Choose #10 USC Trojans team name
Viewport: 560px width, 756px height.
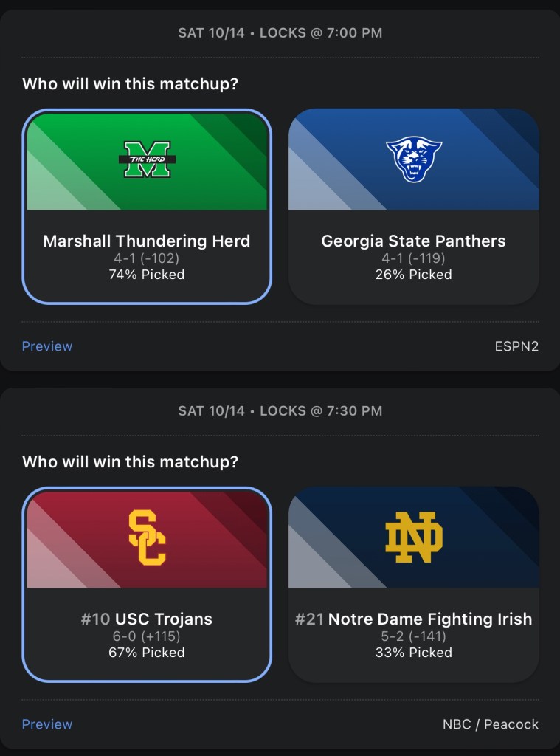coord(147,619)
